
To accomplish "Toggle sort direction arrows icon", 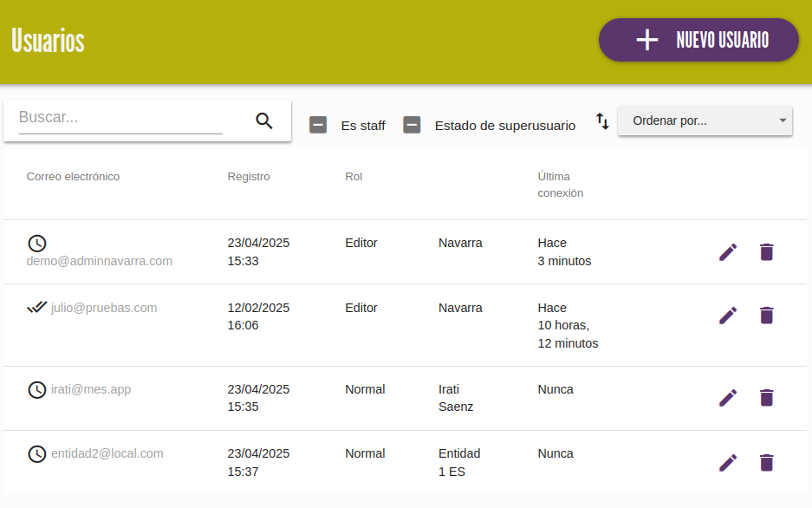I will point(602,121).
